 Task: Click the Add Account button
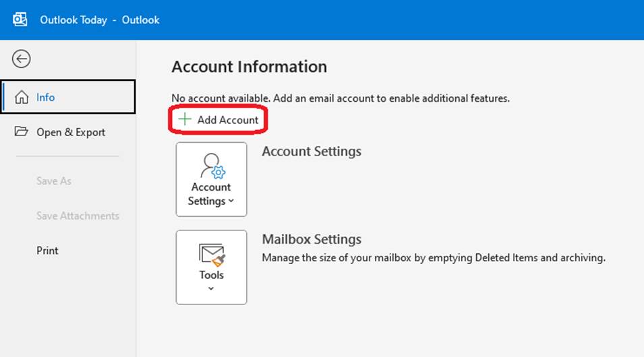(x=218, y=120)
